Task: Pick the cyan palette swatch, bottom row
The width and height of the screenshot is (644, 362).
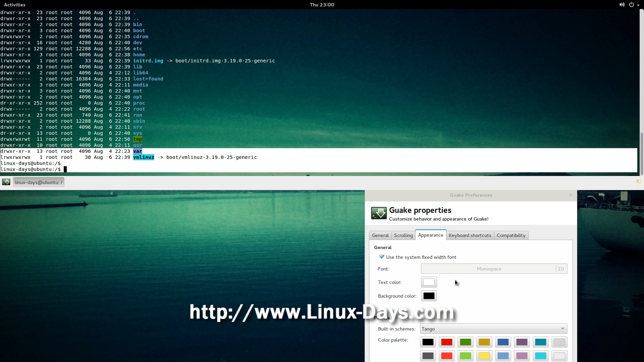Action: pos(540,356)
